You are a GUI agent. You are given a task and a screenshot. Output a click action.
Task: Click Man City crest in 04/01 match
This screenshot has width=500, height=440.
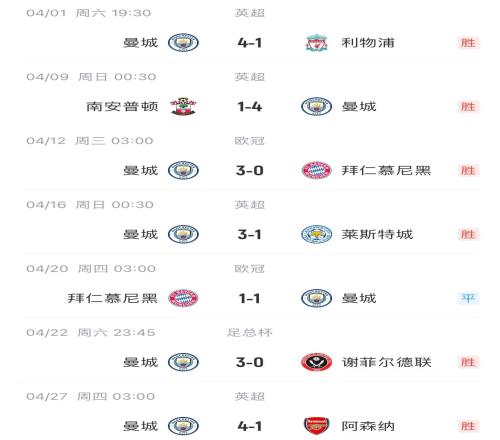click(x=183, y=43)
